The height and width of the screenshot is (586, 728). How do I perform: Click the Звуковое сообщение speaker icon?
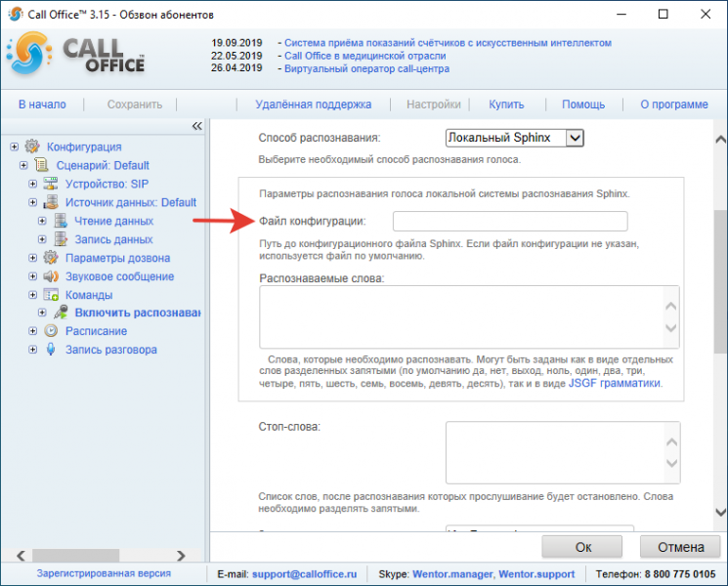pos(51,276)
